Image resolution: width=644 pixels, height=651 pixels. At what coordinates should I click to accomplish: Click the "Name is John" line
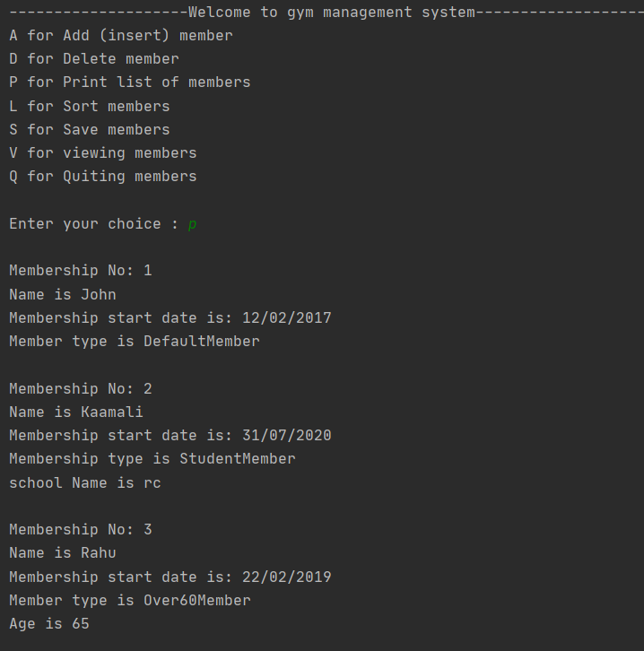(x=63, y=294)
